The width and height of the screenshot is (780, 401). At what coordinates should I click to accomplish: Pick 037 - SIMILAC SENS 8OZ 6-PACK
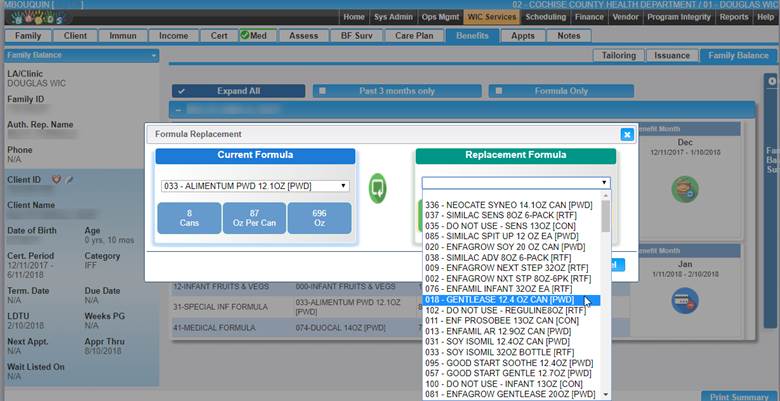511,215
